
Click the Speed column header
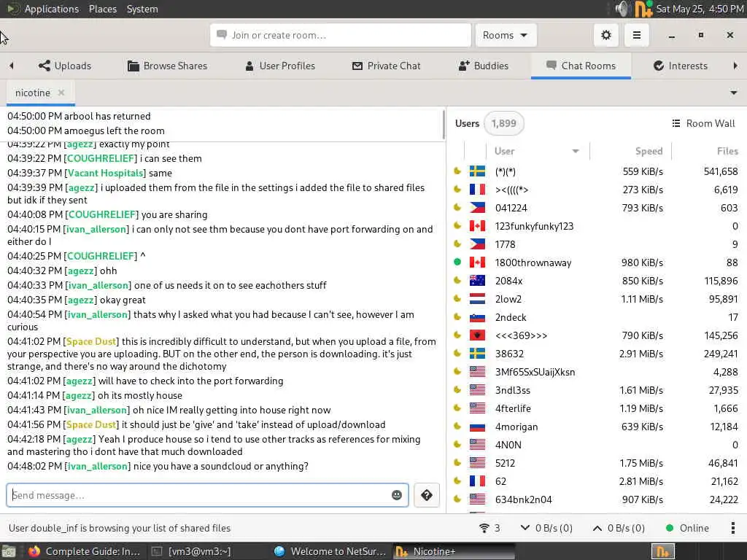(649, 152)
